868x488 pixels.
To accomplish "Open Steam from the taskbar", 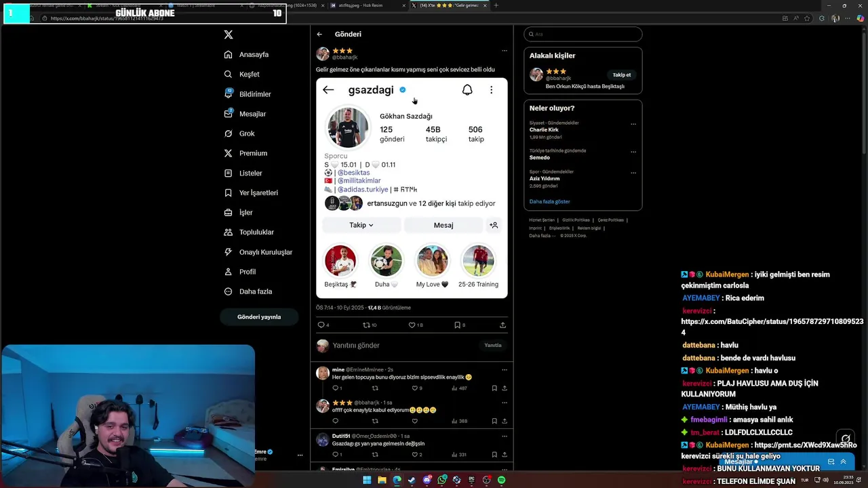I will click(x=412, y=480).
